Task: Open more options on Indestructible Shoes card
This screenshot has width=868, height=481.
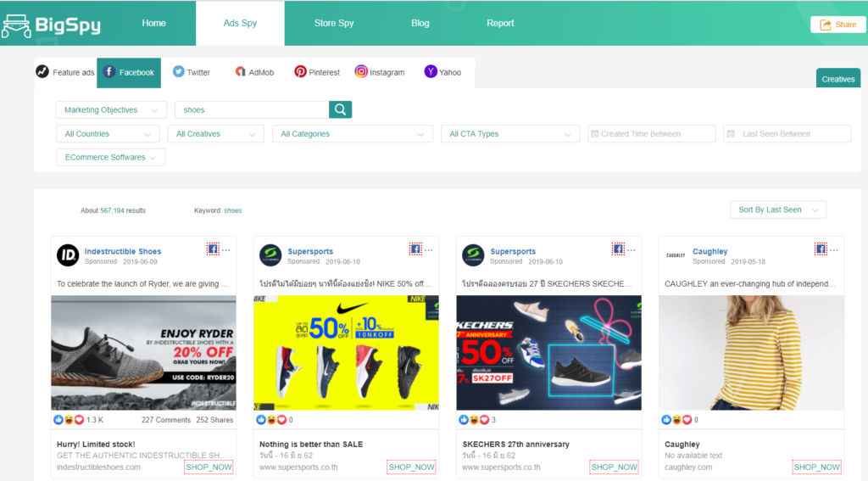Action: tap(225, 250)
